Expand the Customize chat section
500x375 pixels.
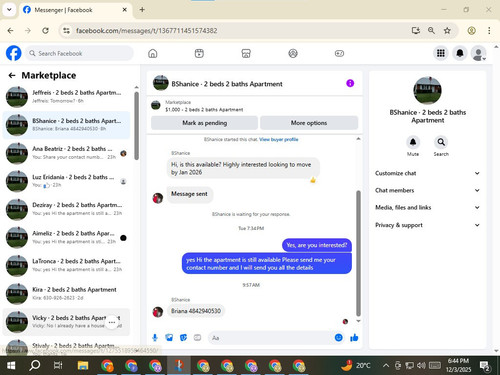tap(428, 173)
